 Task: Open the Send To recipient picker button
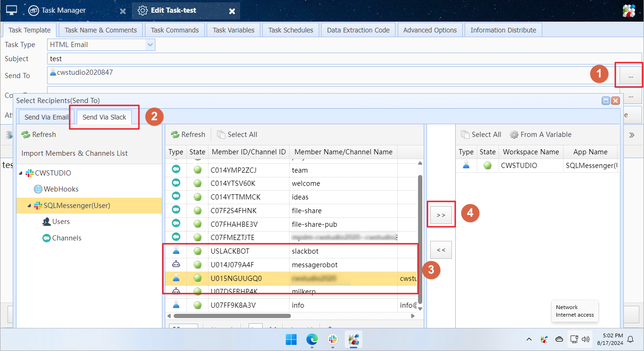tap(630, 76)
